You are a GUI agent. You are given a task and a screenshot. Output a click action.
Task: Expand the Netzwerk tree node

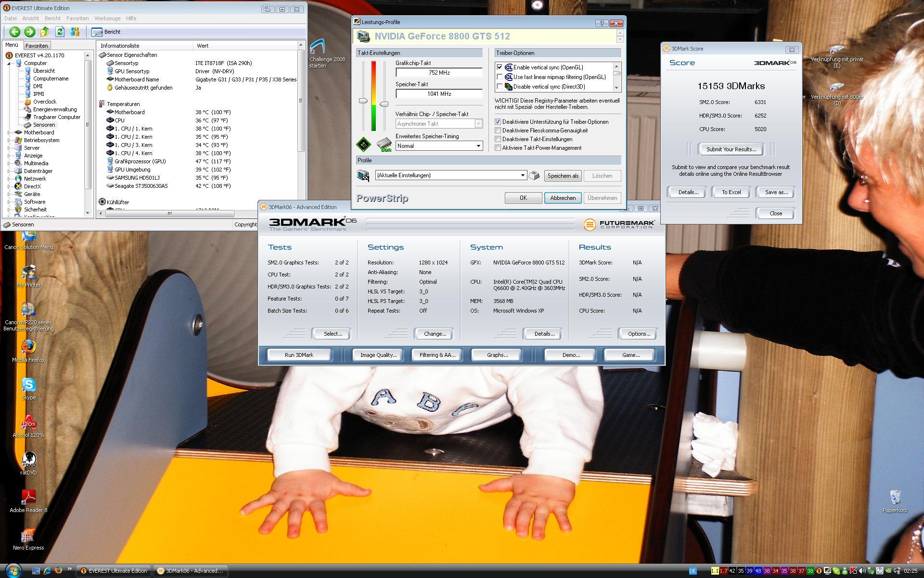10,179
